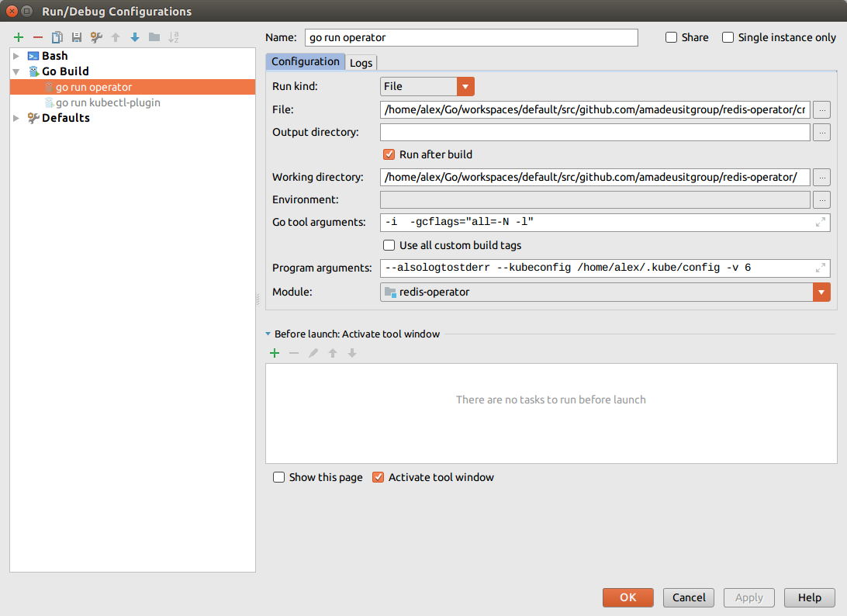The height and width of the screenshot is (616, 847).
Task: Click the Sort Configurations alphabetically icon
Action: [x=174, y=37]
